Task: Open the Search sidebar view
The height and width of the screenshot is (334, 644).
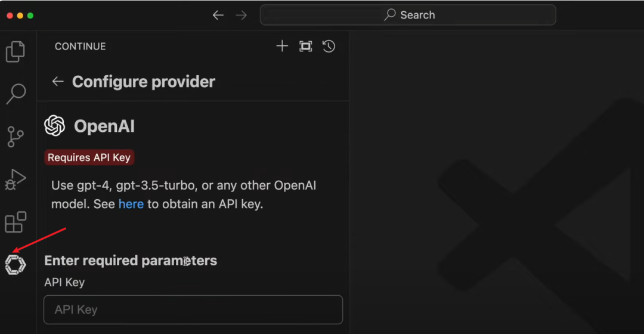Action: pos(16,94)
